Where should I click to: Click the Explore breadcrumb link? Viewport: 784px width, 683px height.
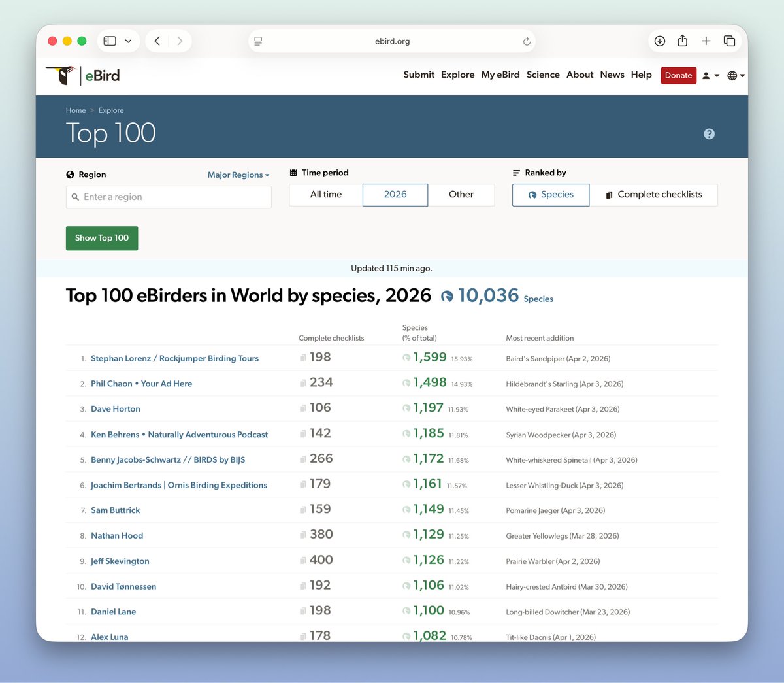[111, 110]
